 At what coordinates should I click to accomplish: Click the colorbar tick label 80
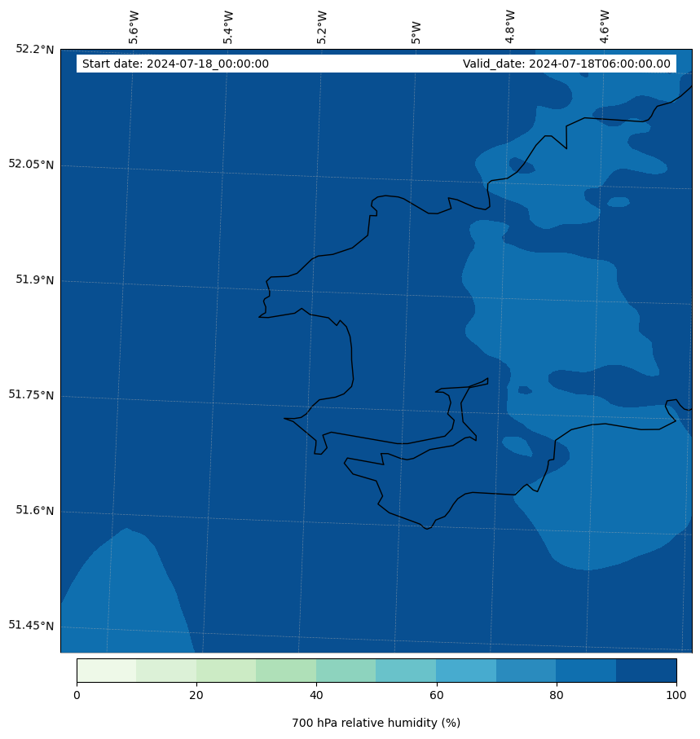pyautogui.click(x=557, y=695)
